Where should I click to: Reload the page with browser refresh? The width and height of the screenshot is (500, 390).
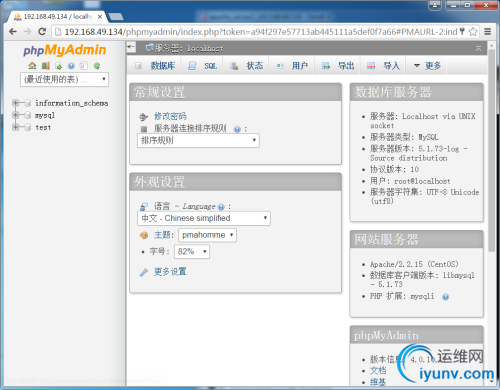click(x=42, y=32)
